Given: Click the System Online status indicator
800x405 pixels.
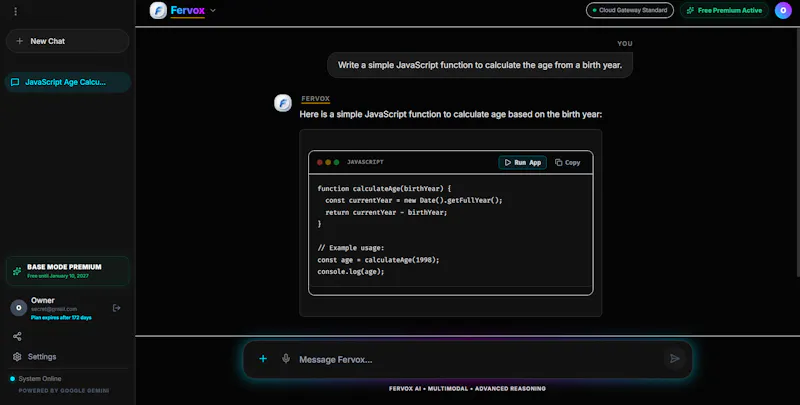Looking at the screenshot, I should point(36,378).
